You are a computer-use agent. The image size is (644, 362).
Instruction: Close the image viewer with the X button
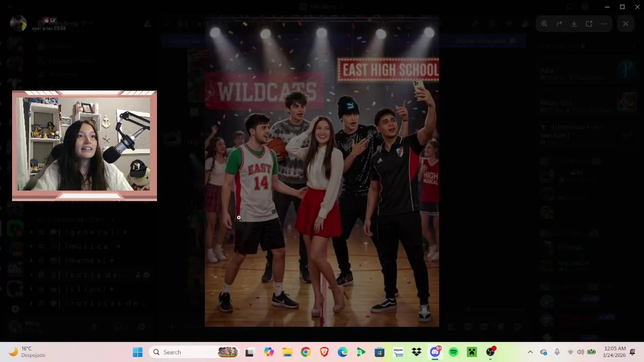coord(625,24)
